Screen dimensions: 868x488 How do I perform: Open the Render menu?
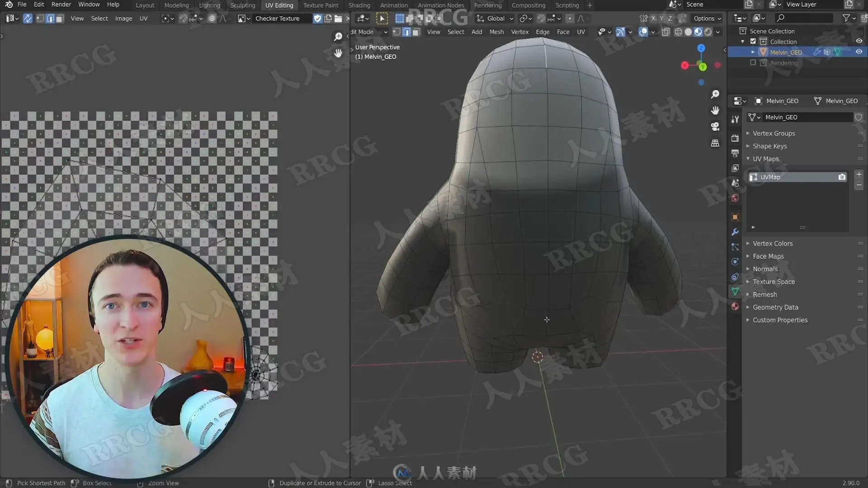(x=61, y=5)
